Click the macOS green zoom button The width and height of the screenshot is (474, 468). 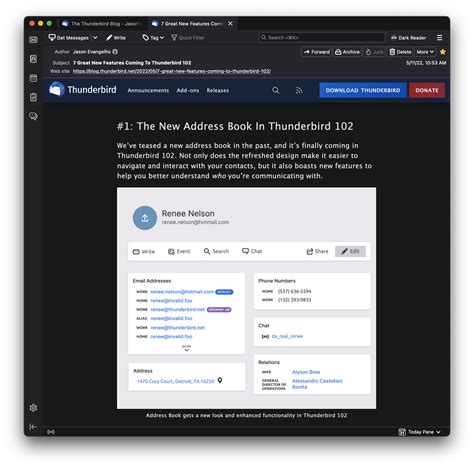pos(49,23)
